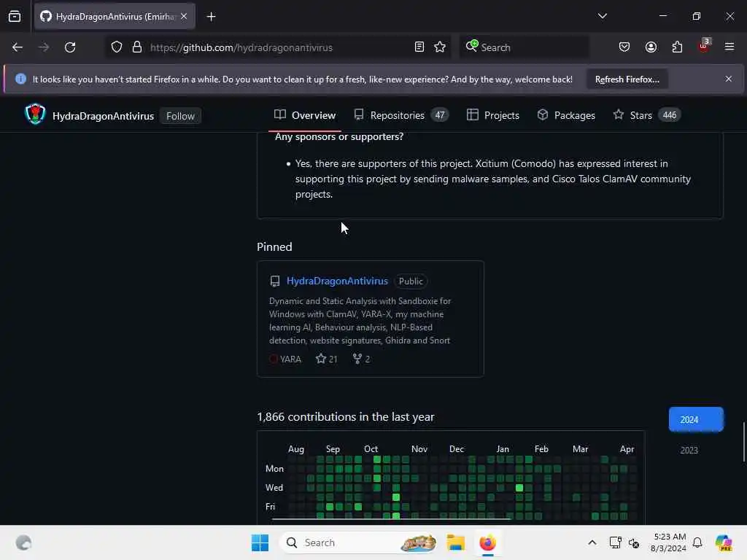Switch to the Stars tab

click(x=647, y=115)
